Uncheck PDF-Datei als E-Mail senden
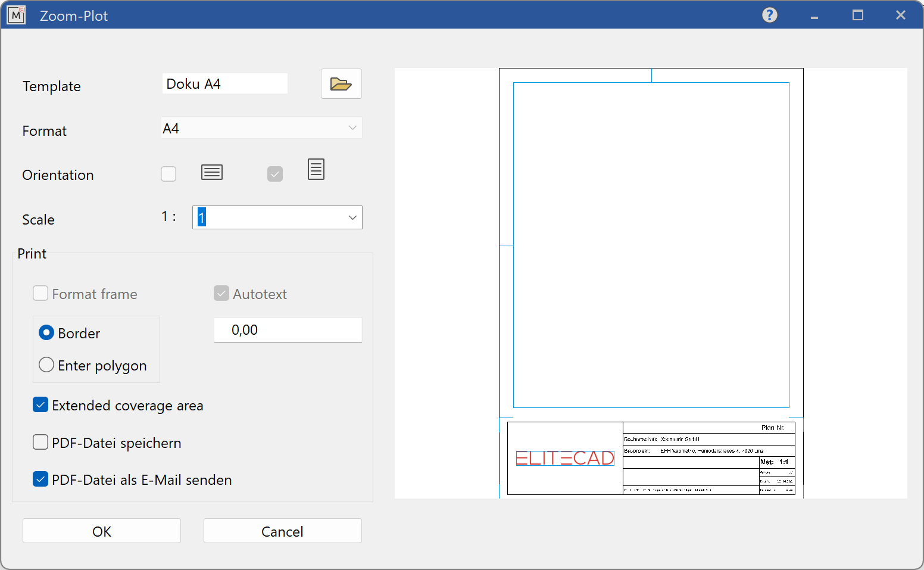The height and width of the screenshot is (570, 924). [x=40, y=479]
